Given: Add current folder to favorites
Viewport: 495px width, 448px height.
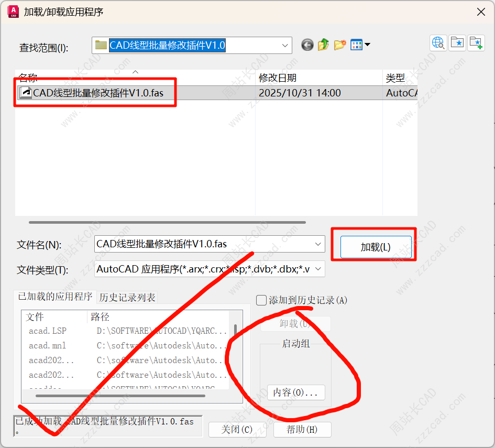Looking at the screenshot, I should (x=476, y=43).
